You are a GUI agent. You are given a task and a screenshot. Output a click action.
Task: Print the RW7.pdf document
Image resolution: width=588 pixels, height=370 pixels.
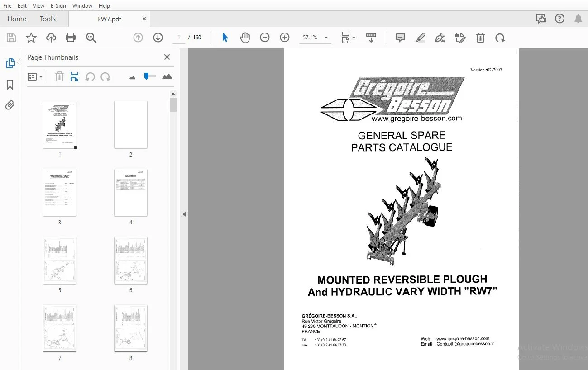coord(71,38)
